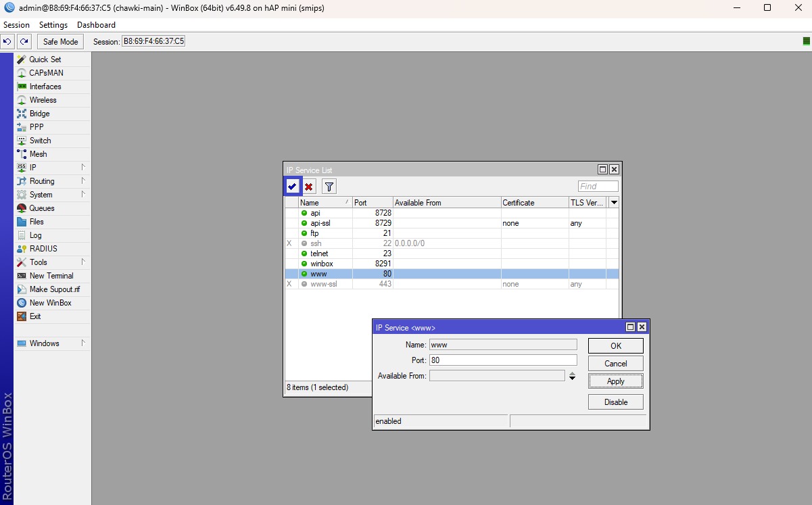Open the Settings menu
Image resolution: width=812 pixels, height=505 pixels.
[x=53, y=25]
